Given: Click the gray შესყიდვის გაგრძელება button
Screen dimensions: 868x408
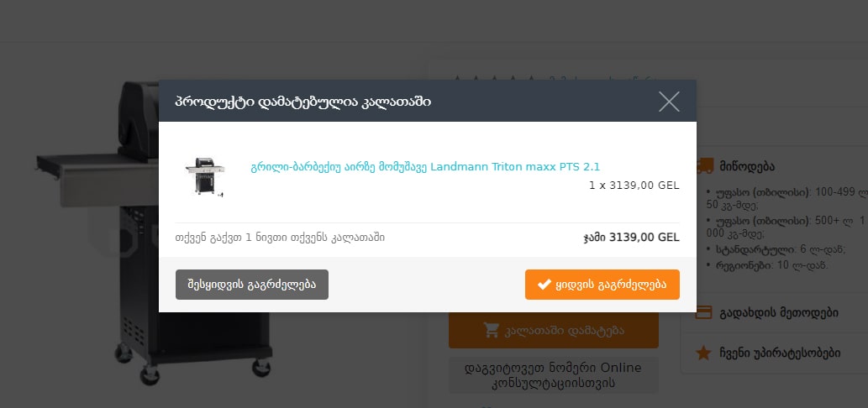Looking at the screenshot, I should coord(252,285).
